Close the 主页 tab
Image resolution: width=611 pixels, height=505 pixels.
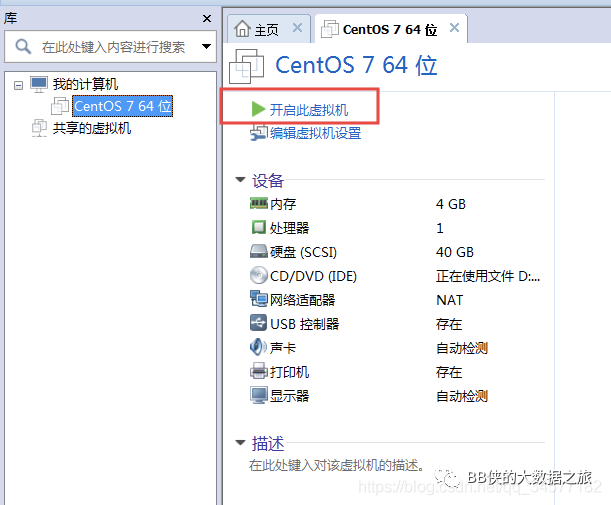297,28
